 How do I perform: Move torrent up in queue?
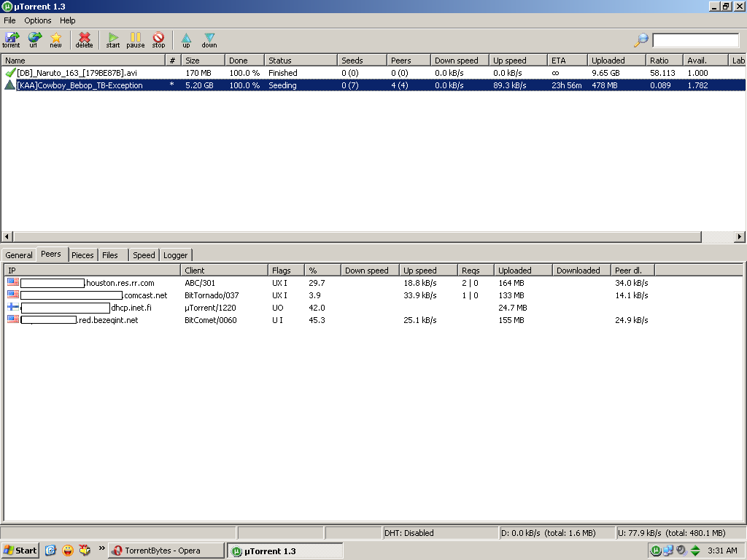(x=186, y=39)
